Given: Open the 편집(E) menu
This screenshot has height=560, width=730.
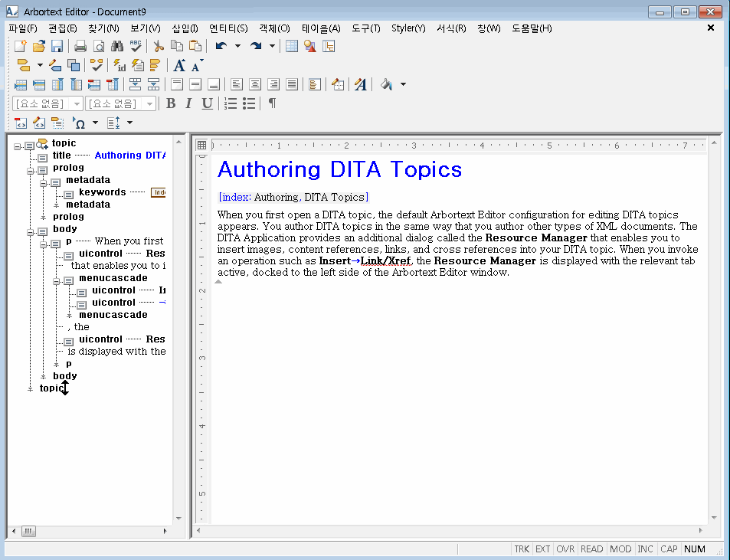Looking at the screenshot, I should coord(62,28).
